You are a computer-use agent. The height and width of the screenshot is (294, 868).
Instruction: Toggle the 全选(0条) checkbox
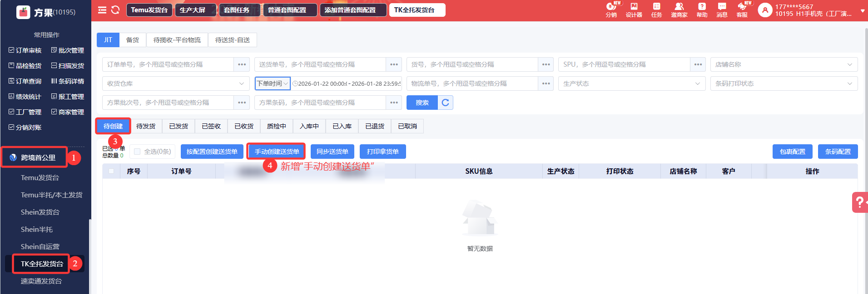[x=137, y=152]
